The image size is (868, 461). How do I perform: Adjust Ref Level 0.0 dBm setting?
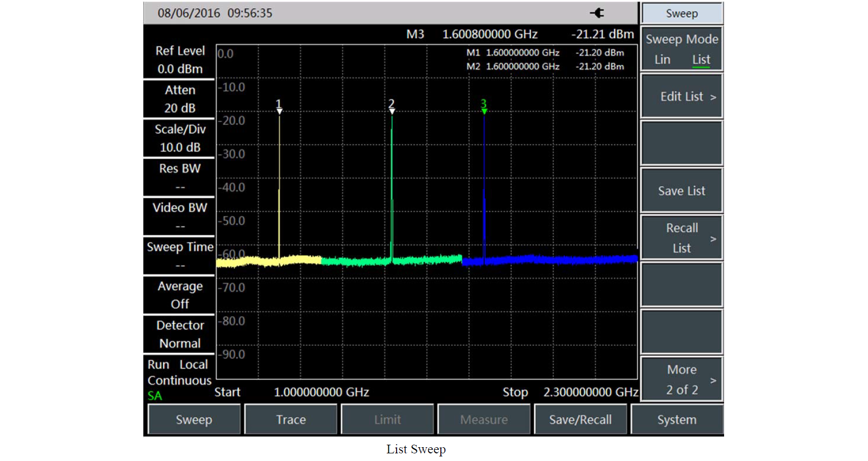coord(180,60)
